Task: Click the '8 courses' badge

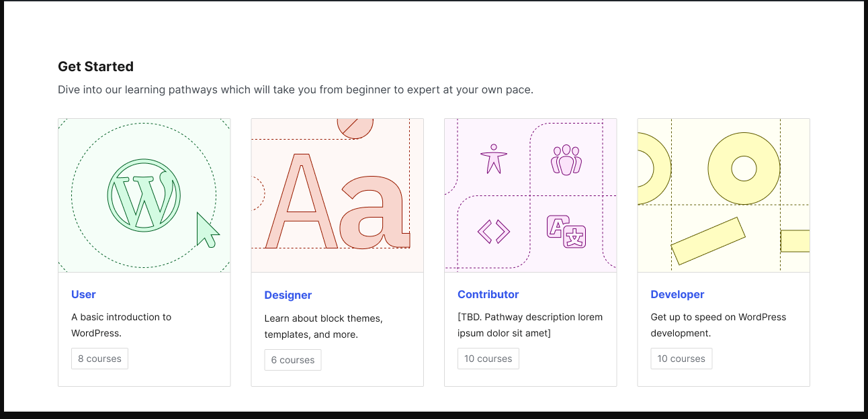Action: [x=99, y=359]
